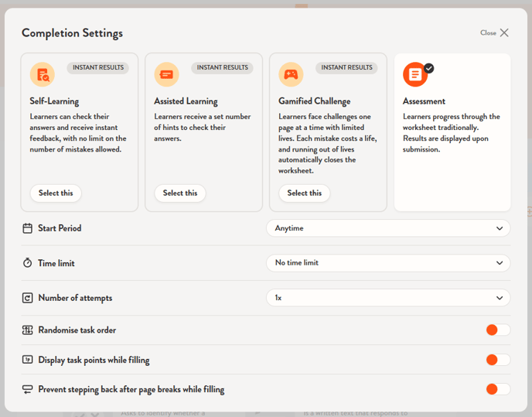Toggle Prevent stepping back after page breaks

tap(497, 389)
